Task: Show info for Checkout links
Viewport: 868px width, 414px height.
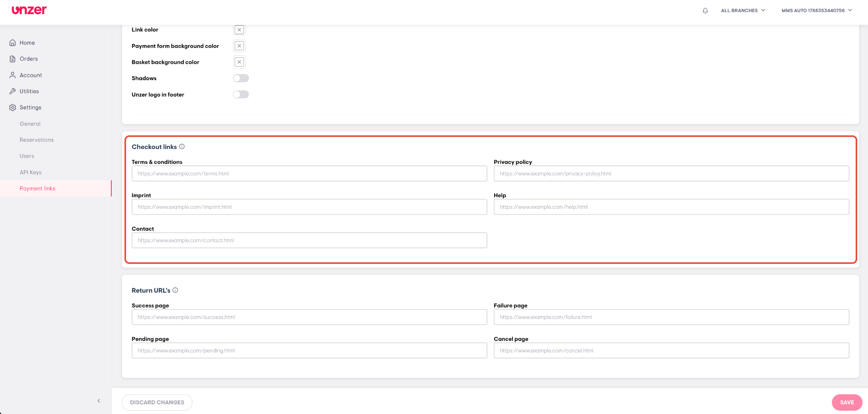Action: click(182, 147)
